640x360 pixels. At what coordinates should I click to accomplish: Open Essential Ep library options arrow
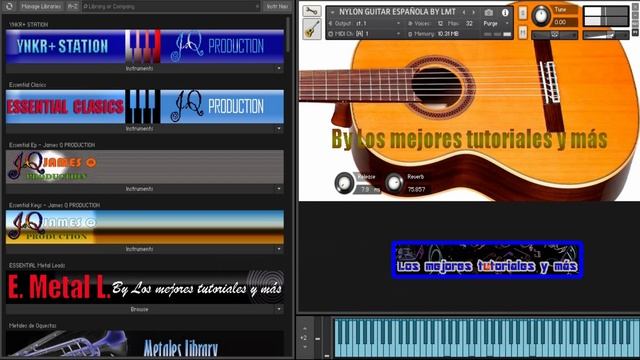(x=279, y=189)
